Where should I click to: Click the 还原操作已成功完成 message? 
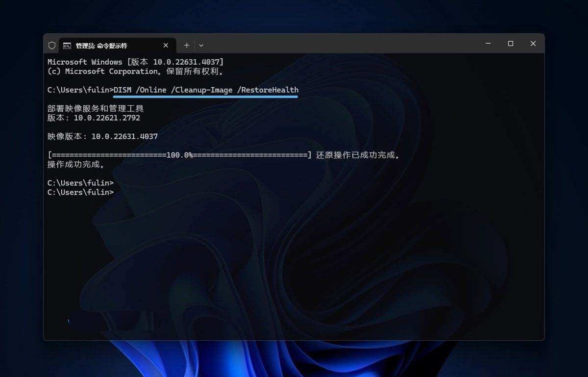click(x=358, y=155)
